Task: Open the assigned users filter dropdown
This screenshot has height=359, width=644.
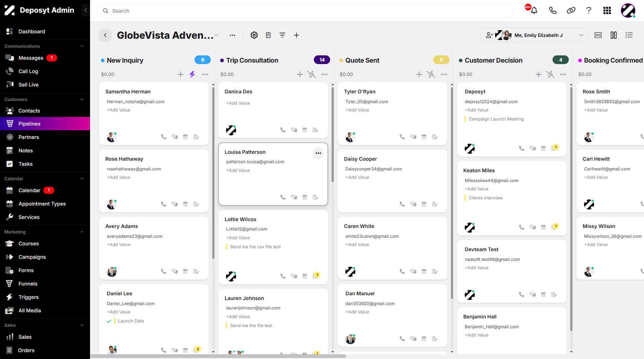Action: click(x=534, y=35)
